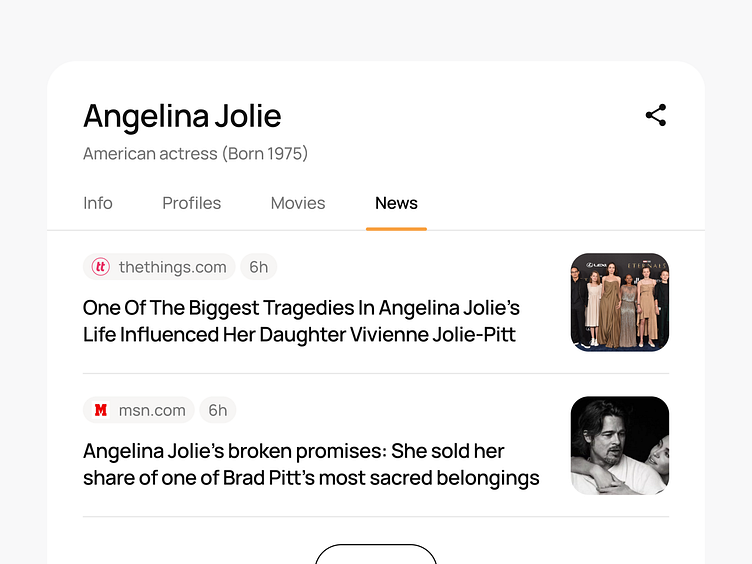Click the thethings.com logo icon
Screen dimensions: 752x564
[x=101, y=267]
